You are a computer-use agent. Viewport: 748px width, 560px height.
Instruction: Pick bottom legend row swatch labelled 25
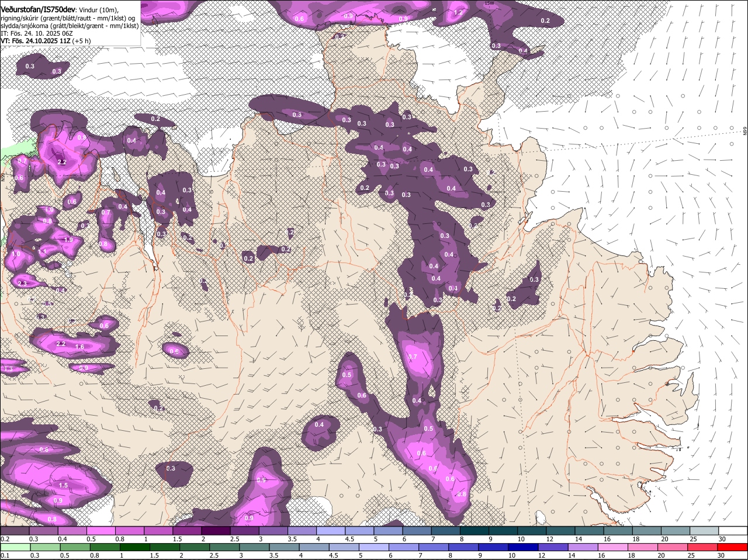pyautogui.click(x=703, y=547)
